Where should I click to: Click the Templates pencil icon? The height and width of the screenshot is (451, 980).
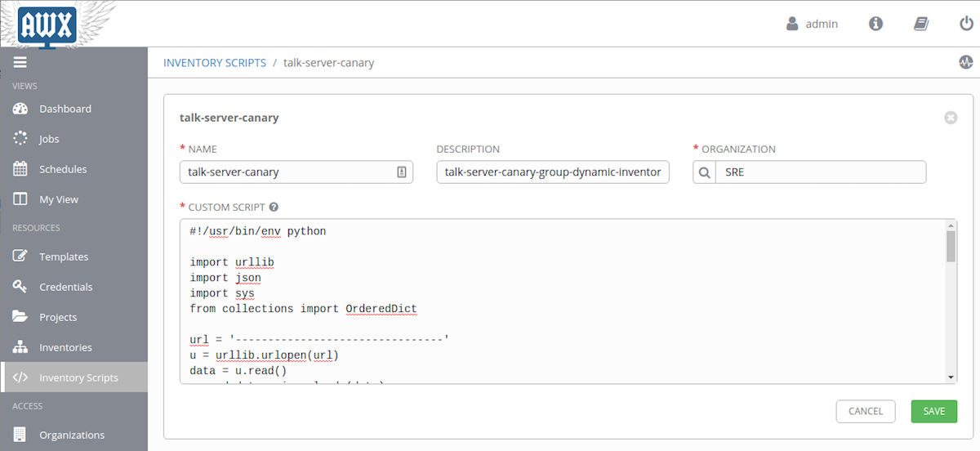[x=20, y=257]
